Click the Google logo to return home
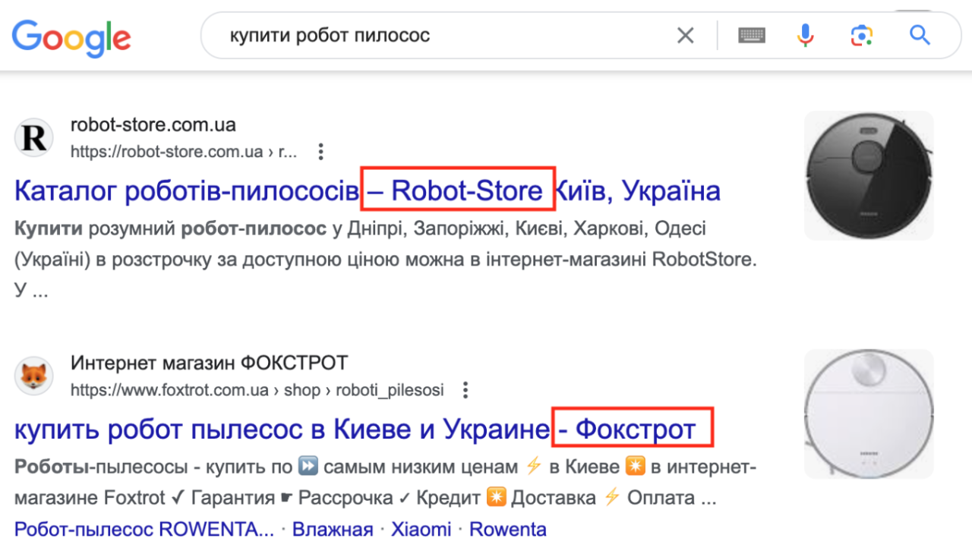Viewport: 972px width, 560px height. [71, 37]
